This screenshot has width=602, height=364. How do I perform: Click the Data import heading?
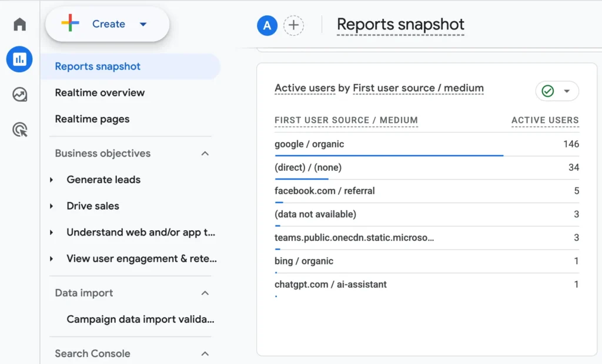pos(83,293)
